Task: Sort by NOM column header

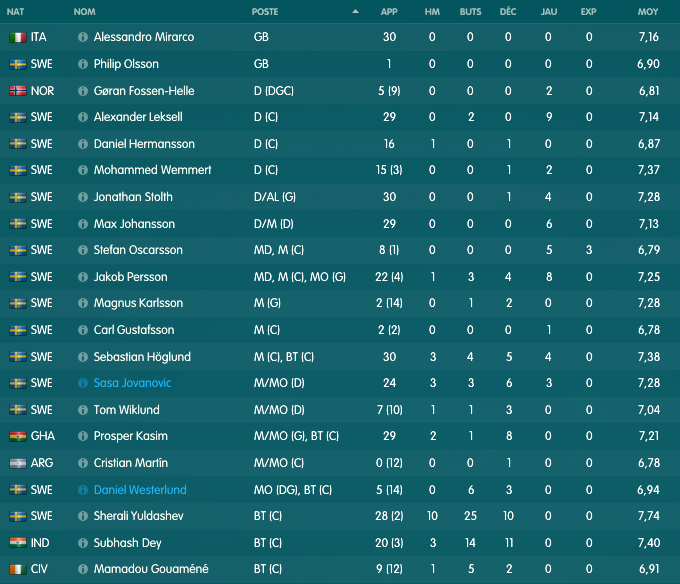Action: (85, 12)
